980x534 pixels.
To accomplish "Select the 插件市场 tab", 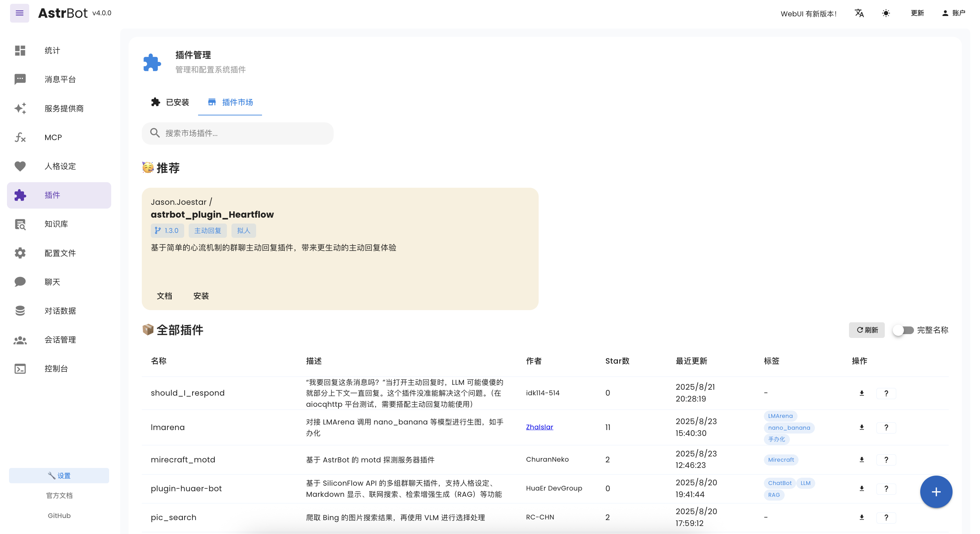I will [x=230, y=102].
